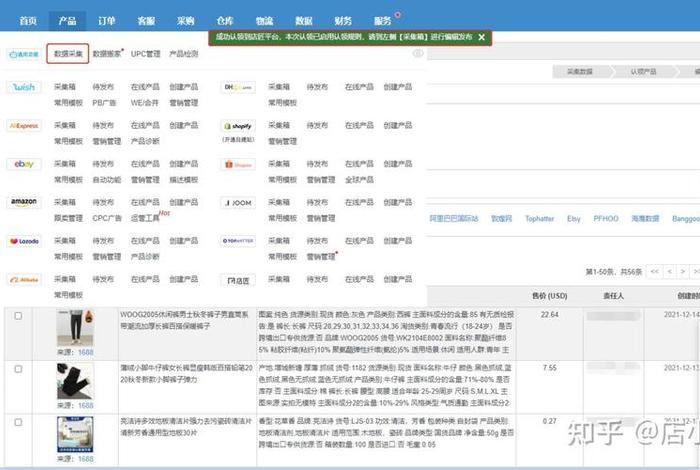Viewport: 700px width, 470px height.
Task: Click the 认领产品 step indicator
Action: (x=644, y=71)
